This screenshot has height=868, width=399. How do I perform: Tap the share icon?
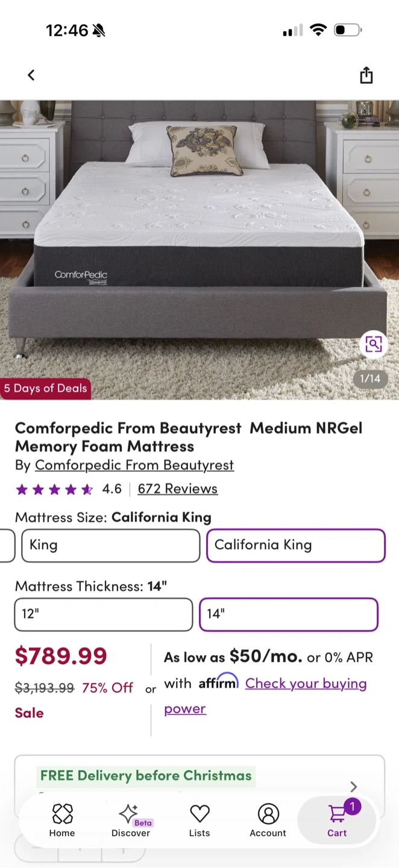[x=366, y=75]
